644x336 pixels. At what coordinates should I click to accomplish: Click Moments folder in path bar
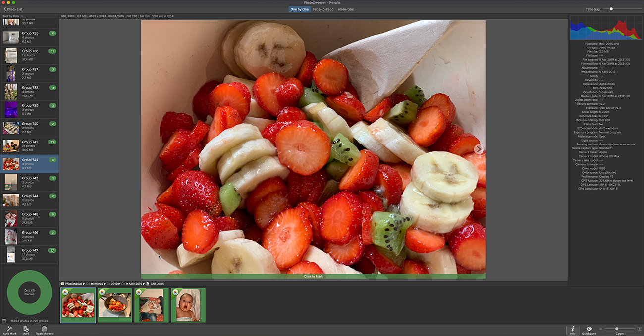tap(95, 284)
